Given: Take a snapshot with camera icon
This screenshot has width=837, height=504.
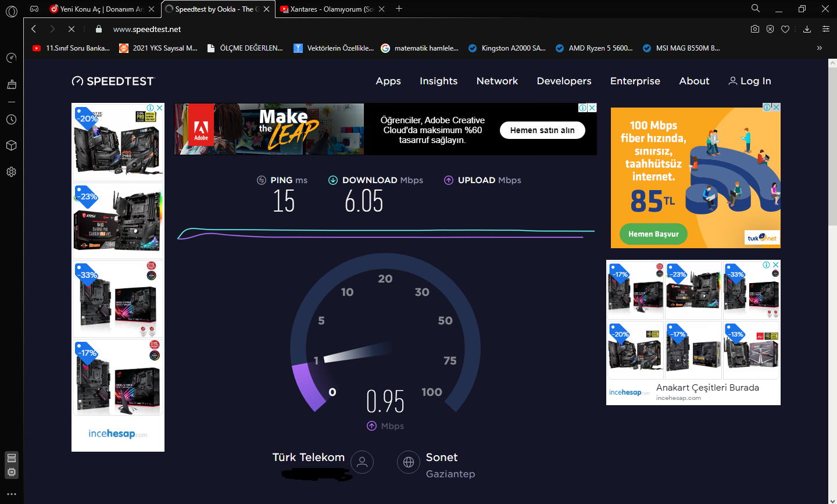Looking at the screenshot, I should (755, 29).
